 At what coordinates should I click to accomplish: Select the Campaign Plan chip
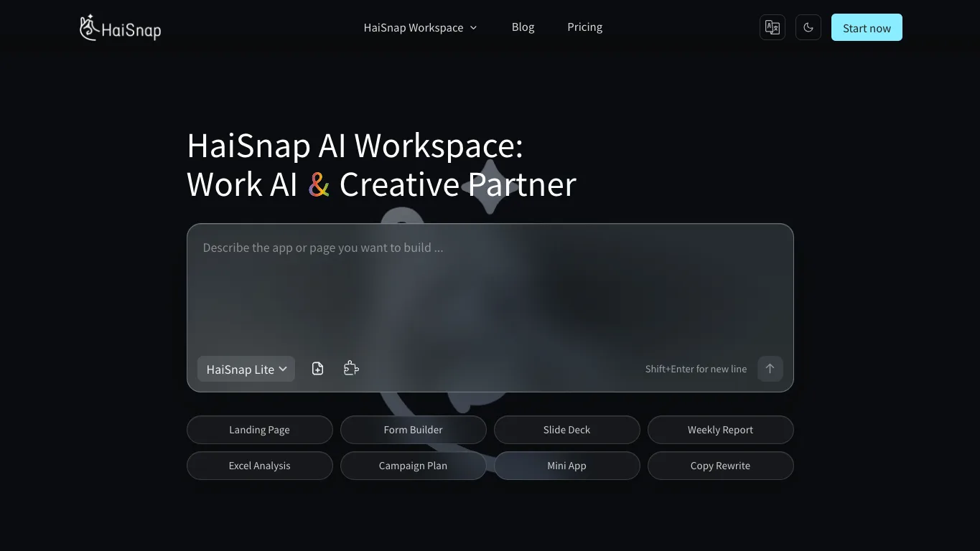(x=414, y=466)
